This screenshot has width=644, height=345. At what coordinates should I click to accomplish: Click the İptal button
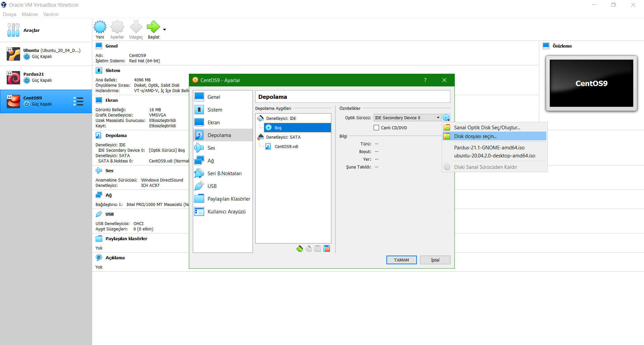coord(435,260)
